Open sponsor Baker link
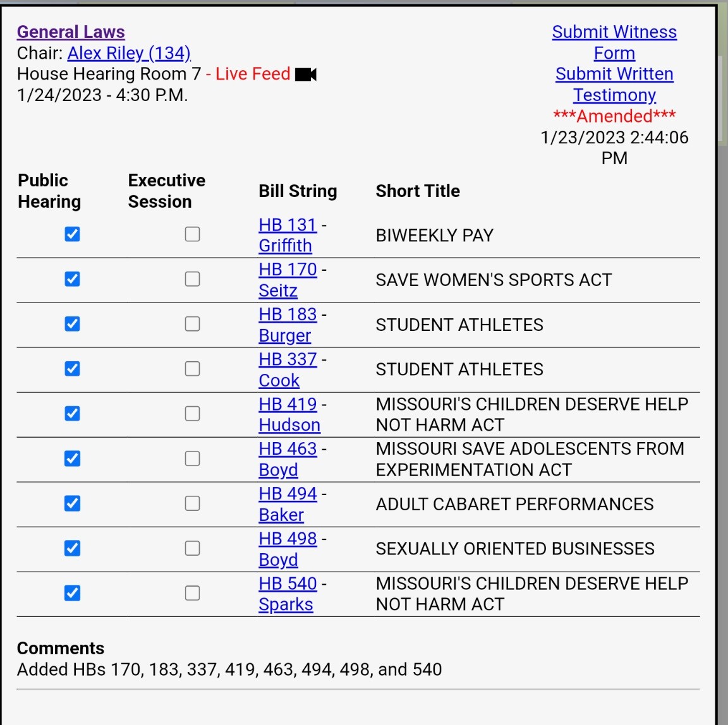This screenshot has height=725, width=728. click(281, 515)
